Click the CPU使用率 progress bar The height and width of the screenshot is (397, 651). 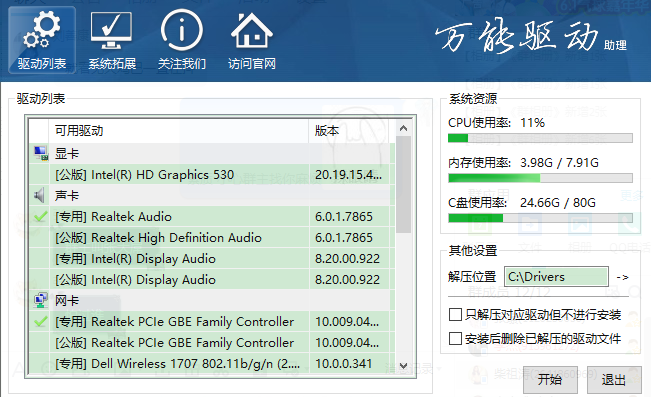[540, 138]
